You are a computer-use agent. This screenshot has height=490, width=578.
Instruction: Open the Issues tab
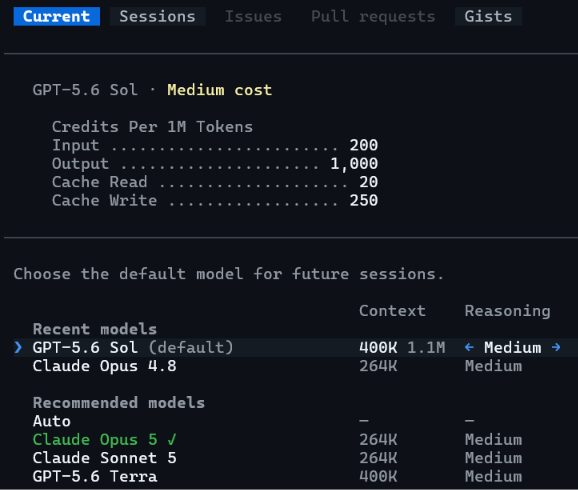[253, 17]
